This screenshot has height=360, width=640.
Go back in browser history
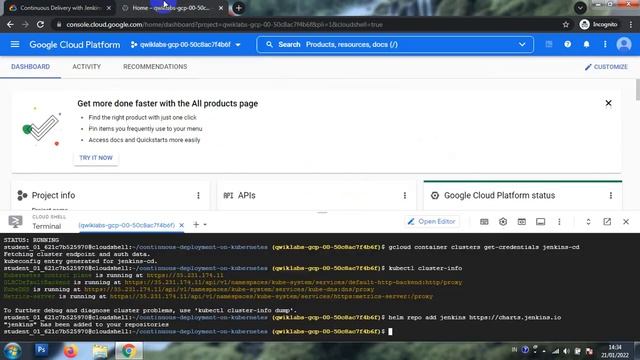[10, 24]
